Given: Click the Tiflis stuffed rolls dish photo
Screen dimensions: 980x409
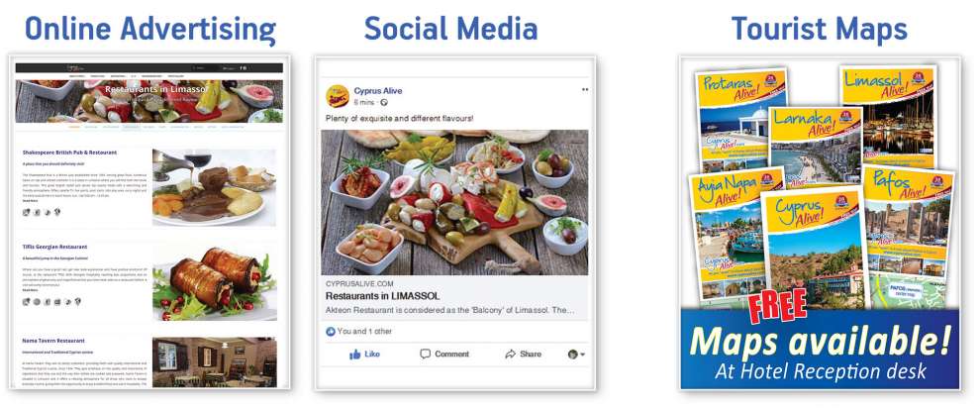Looking at the screenshot, I should pos(215,281).
